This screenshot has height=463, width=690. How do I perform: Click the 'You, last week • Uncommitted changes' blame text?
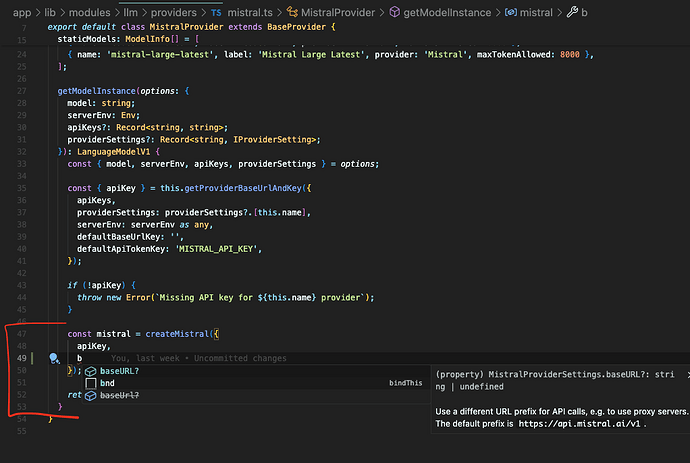pos(198,358)
